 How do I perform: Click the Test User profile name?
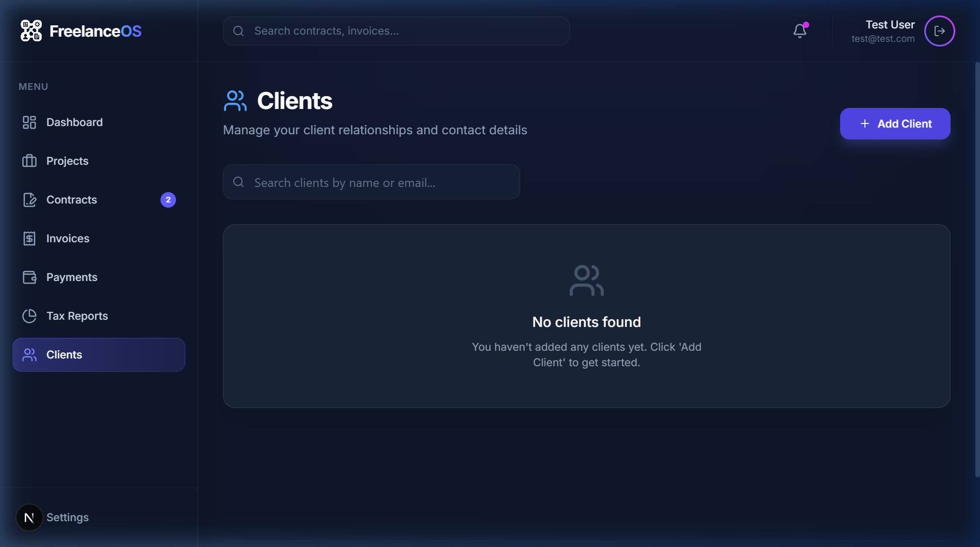click(889, 24)
